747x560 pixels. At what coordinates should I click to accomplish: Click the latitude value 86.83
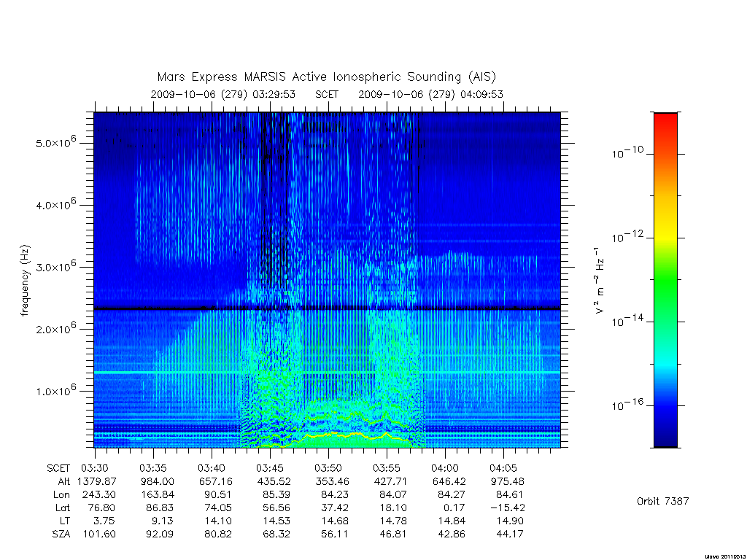point(158,507)
